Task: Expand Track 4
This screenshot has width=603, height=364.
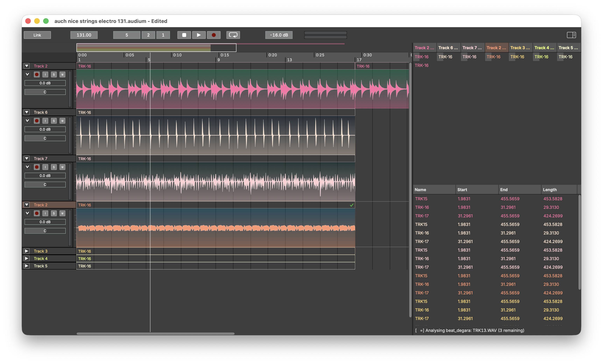Action: [27, 258]
